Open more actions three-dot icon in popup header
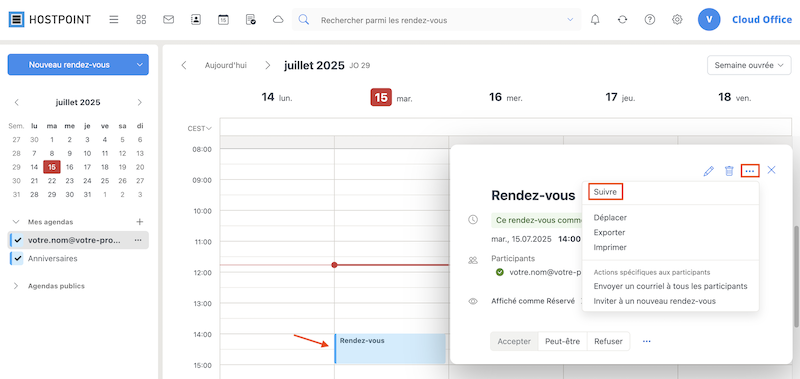The height and width of the screenshot is (379, 800). click(750, 171)
